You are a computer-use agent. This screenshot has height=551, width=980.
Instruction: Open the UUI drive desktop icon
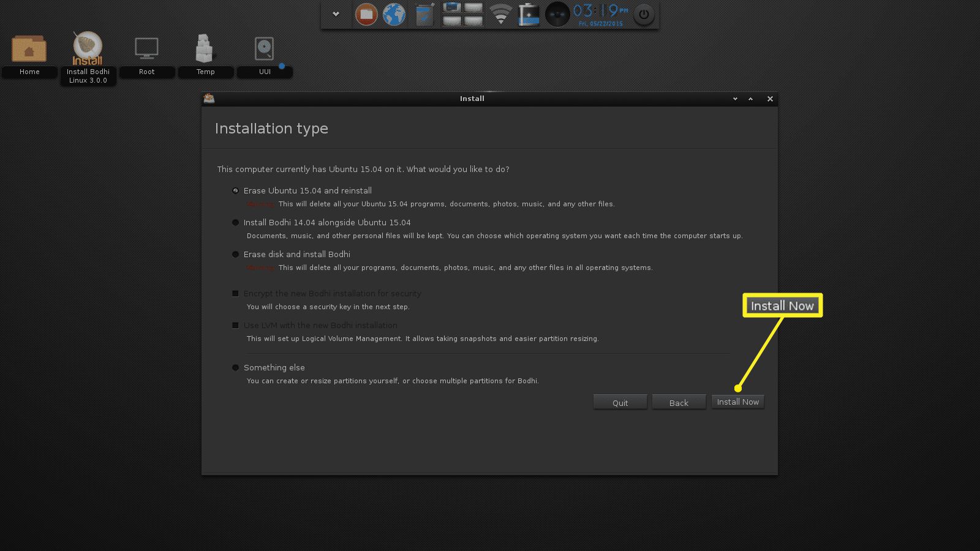[x=265, y=49]
